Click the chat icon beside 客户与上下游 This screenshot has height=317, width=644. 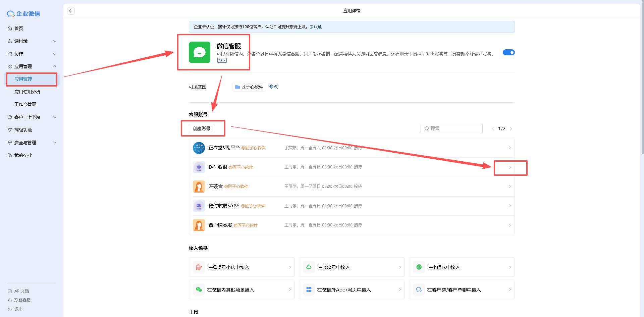(x=10, y=117)
